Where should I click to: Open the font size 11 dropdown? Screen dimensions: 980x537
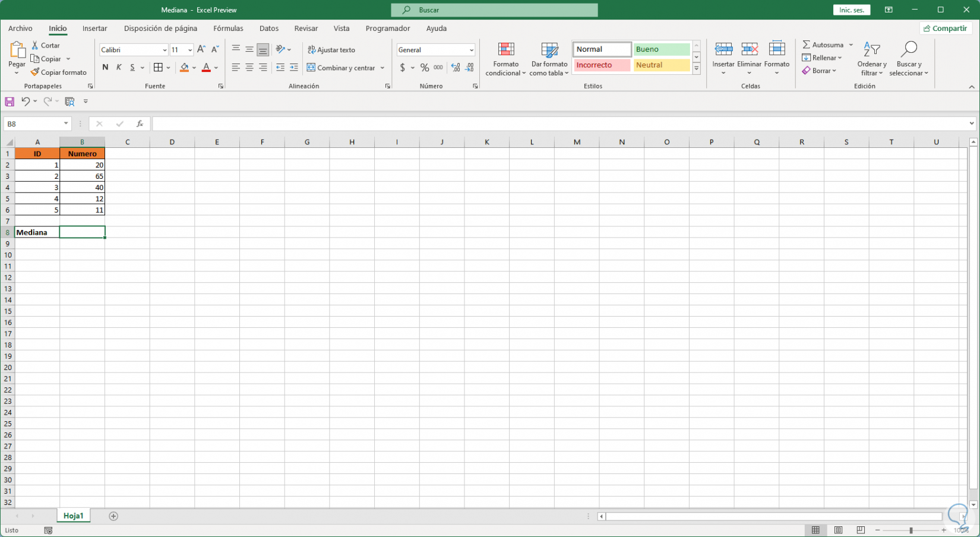[x=190, y=50]
